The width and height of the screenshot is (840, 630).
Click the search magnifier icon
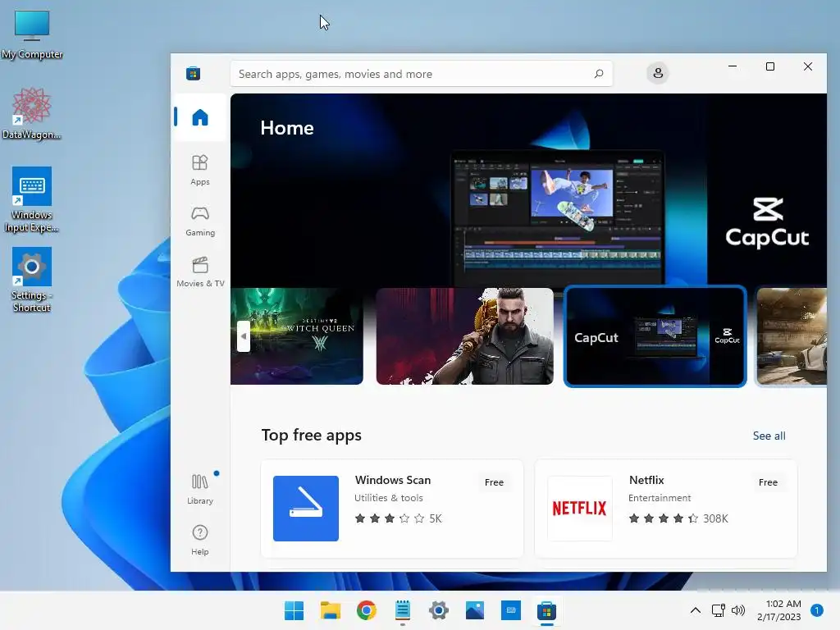click(x=598, y=73)
